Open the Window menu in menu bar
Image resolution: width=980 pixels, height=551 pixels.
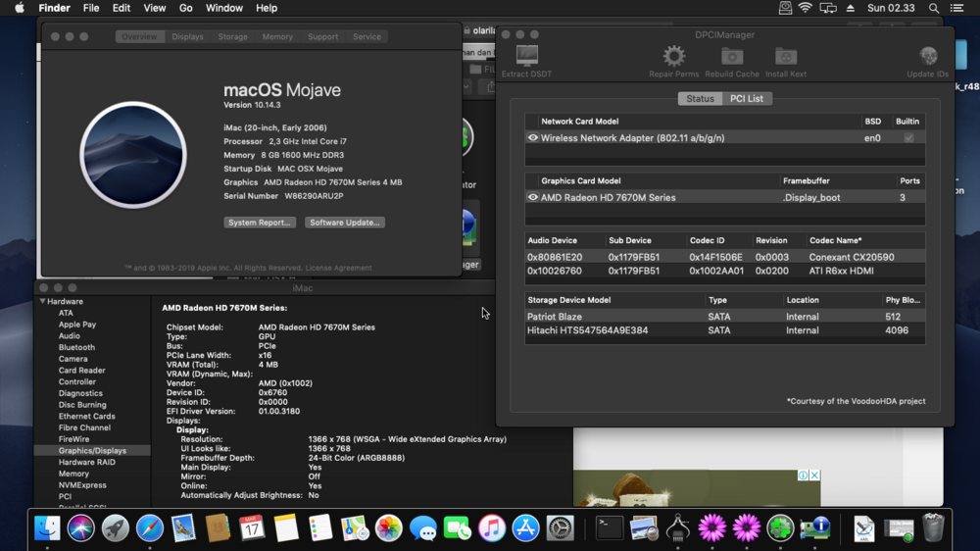point(223,8)
